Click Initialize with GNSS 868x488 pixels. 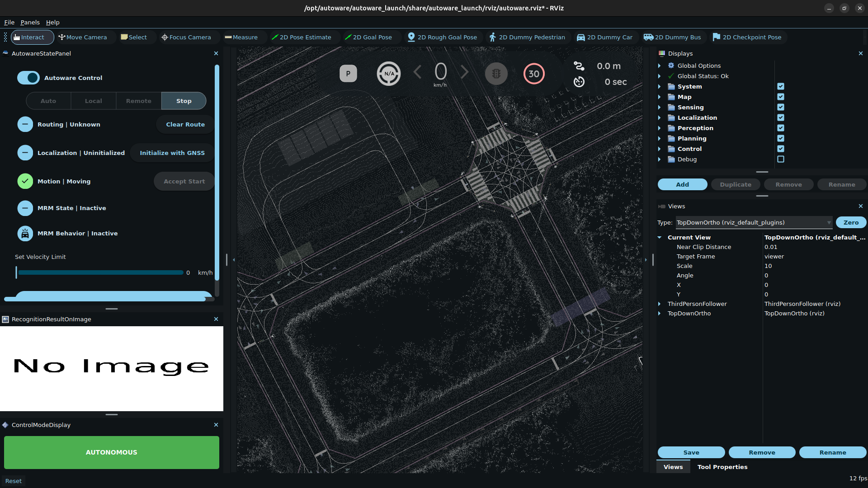coord(172,153)
